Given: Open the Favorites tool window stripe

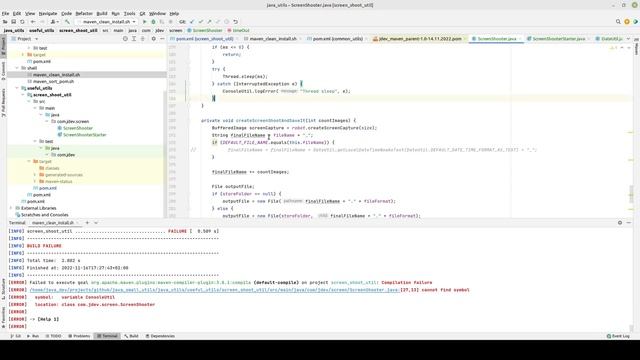Looking at the screenshot, I should (3, 318).
